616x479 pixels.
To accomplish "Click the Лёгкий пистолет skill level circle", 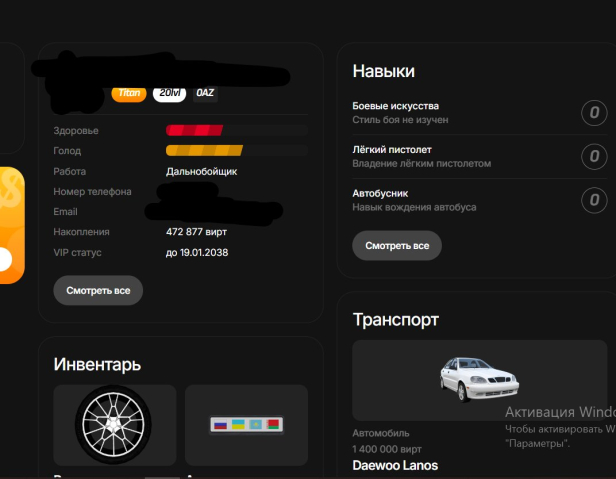I will point(594,156).
